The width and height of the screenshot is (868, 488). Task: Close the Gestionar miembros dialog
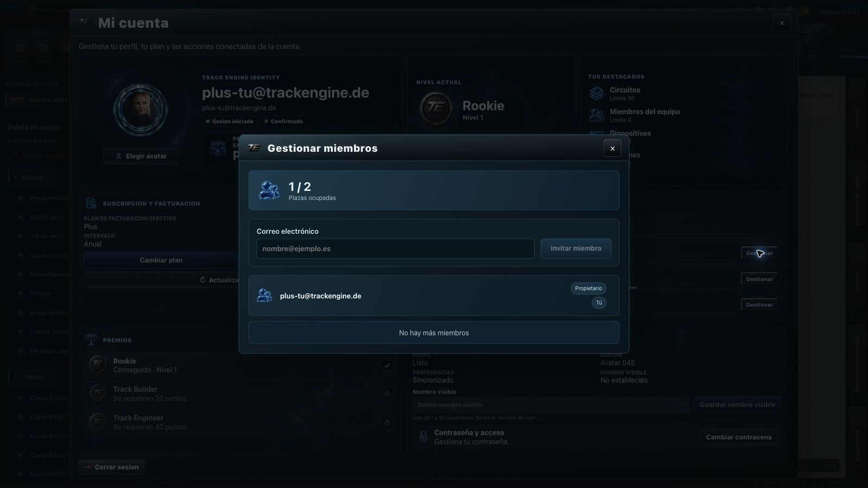[612, 148]
